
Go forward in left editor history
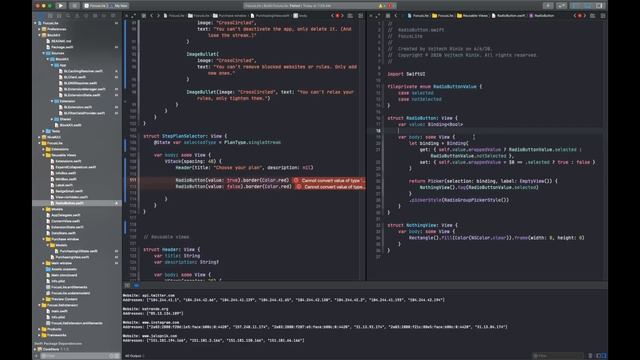[x=158, y=16]
